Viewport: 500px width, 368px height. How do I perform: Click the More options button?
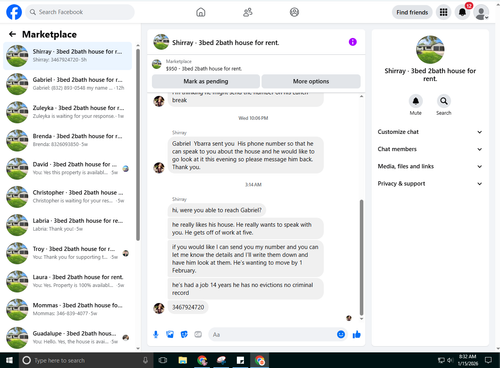point(311,81)
